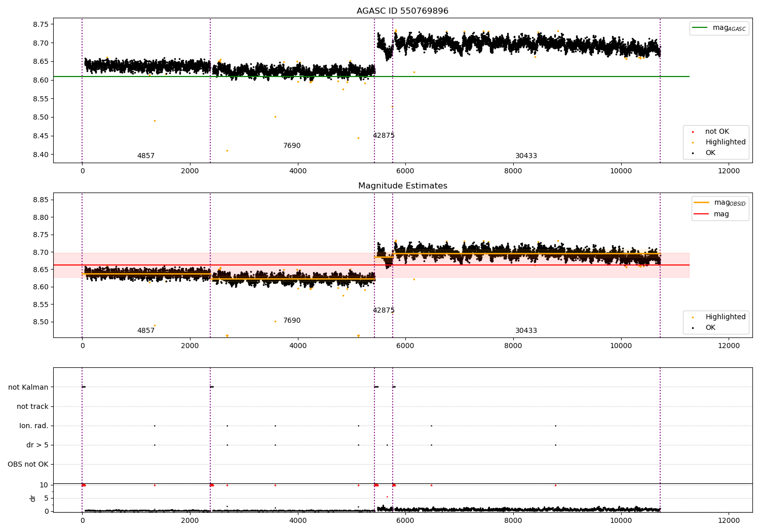760x532 pixels.
Task: Click the "not track" axis label
Action: 32,407
